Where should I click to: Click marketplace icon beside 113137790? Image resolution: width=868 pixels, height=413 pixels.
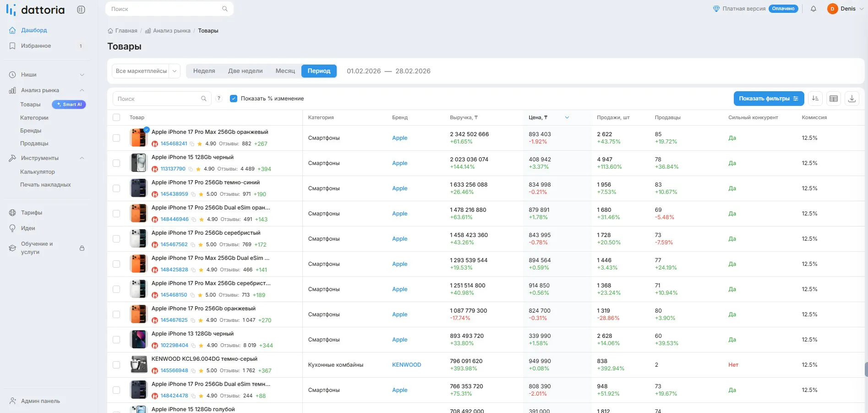point(155,169)
